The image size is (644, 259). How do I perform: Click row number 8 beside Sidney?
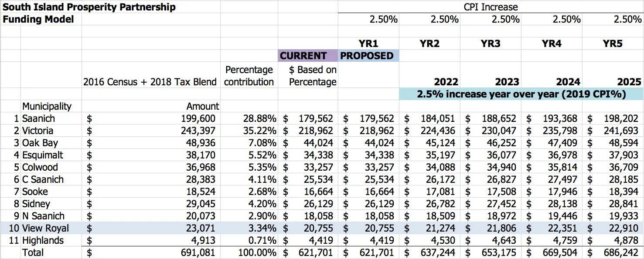tap(17, 204)
